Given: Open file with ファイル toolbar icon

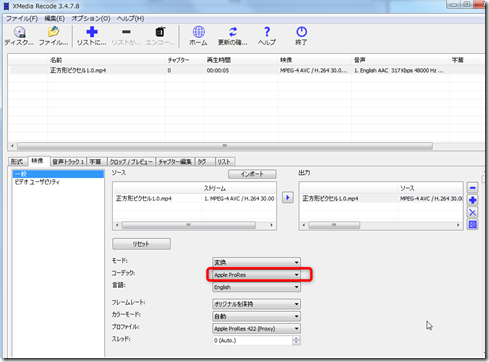Looking at the screenshot, I should pos(53,36).
